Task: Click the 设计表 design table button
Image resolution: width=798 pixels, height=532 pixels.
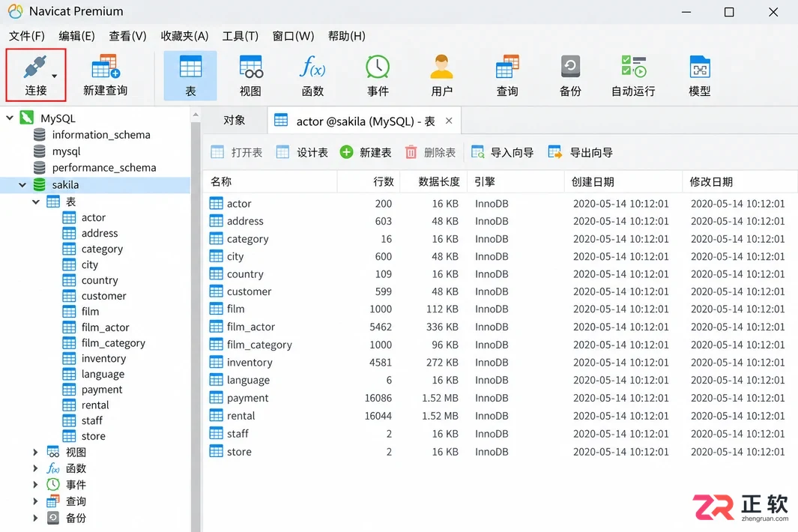Action: 302,152
